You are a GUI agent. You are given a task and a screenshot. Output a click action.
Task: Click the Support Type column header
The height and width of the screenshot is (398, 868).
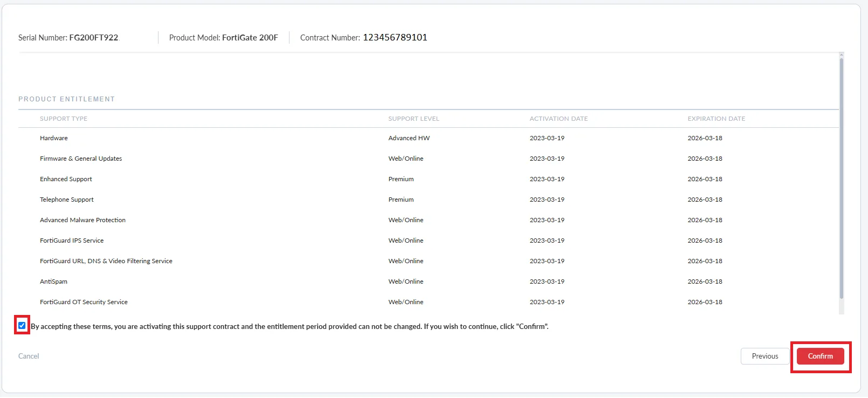(x=64, y=119)
